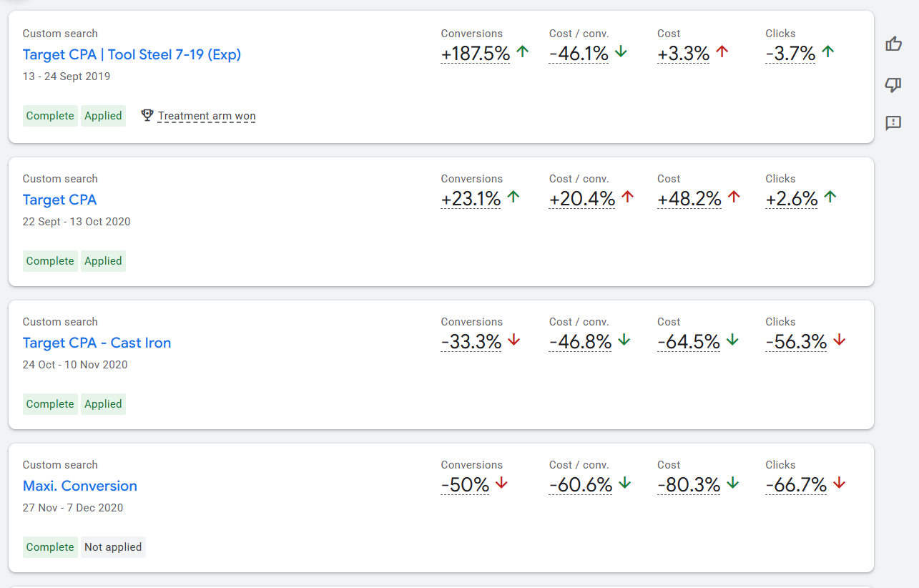919x588 pixels.
Task: Click green arrow next to +187.5% conversions
Action: [523, 52]
